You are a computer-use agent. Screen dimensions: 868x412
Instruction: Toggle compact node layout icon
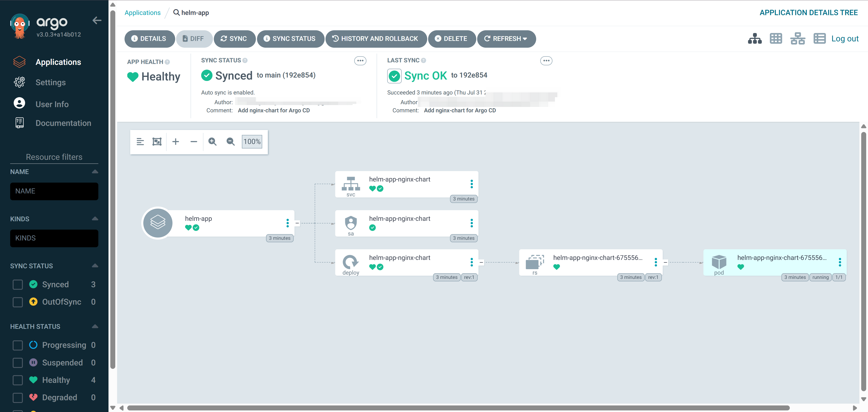coord(140,142)
